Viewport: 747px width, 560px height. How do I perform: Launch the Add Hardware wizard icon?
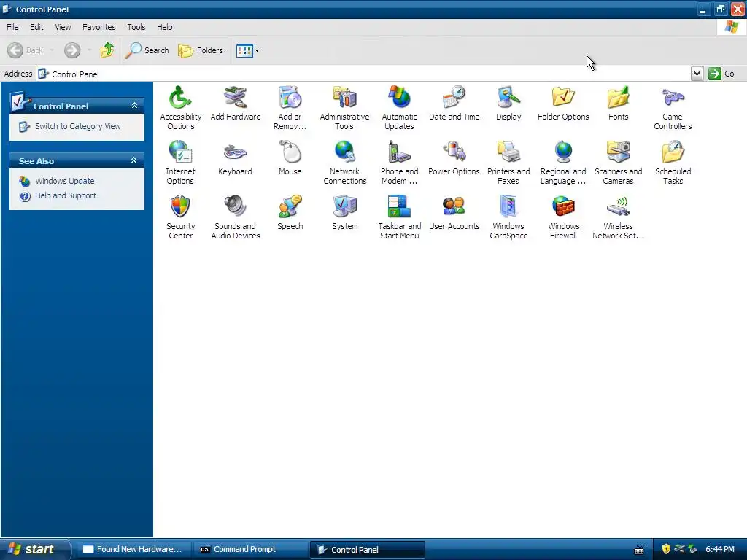coord(236,98)
